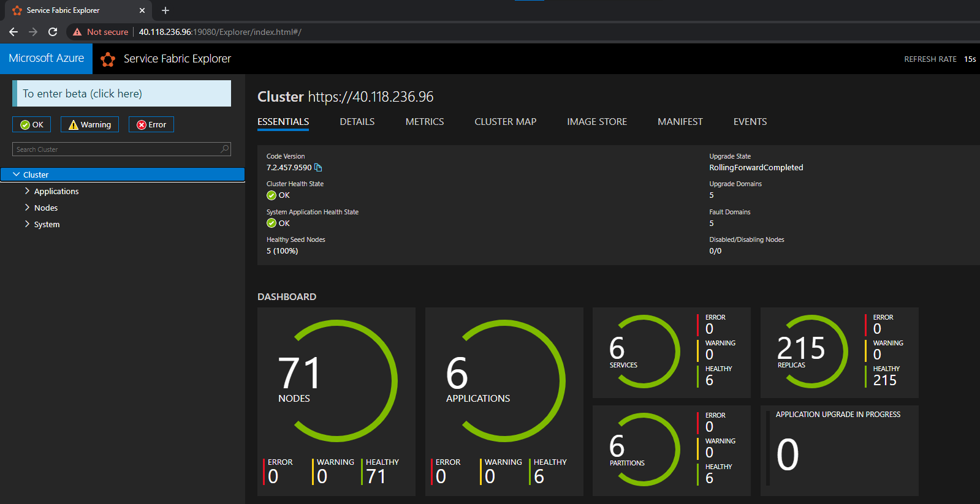Click the 71 NODES dashboard ring
The height and width of the screenshot is (504, 980).
click(x=336, y=380)
